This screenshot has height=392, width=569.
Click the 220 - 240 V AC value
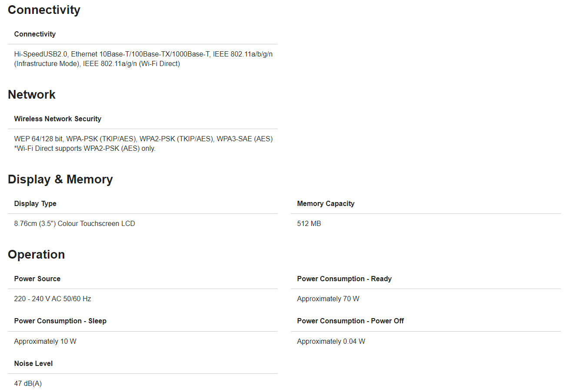(53, 299)
